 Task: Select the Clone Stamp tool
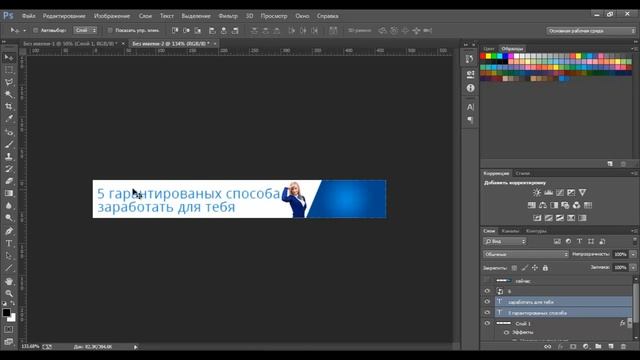tap(9, 156)
